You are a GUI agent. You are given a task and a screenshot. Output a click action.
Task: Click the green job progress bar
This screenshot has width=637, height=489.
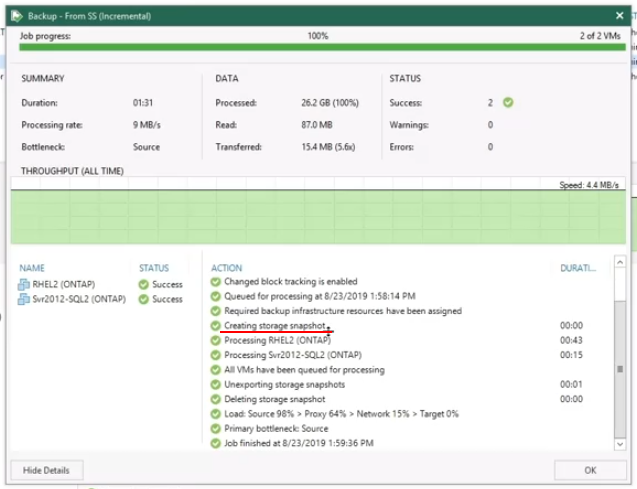tap(322, 48)
